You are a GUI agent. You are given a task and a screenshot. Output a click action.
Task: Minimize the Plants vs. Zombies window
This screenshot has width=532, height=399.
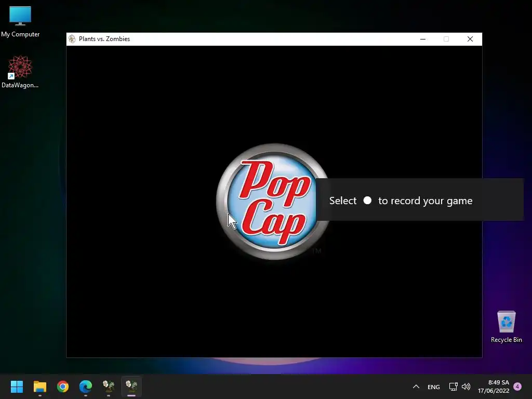coord(423,39)
